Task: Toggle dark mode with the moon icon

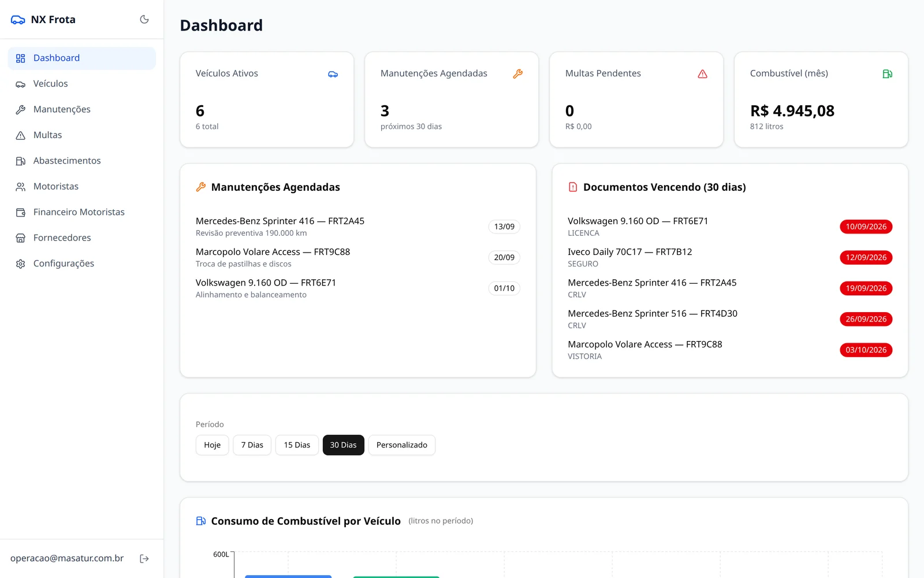Action: click(x=144, y=20)
